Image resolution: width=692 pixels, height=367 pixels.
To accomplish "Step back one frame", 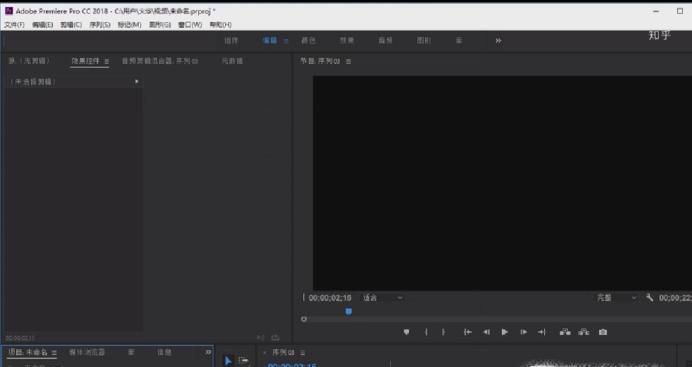I will click(486, 332).
